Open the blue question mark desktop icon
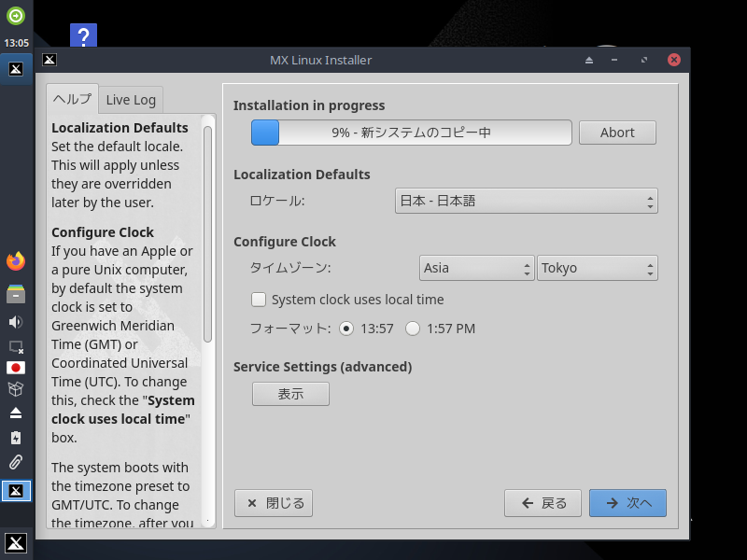 pyautogui.click(x=83, y=35)
